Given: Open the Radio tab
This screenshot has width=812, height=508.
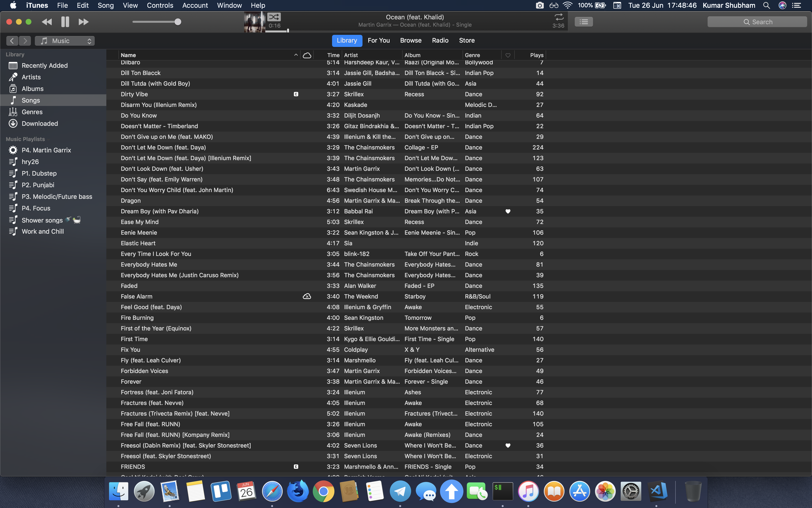Looking at the screenshot, I should click(440, 40).
